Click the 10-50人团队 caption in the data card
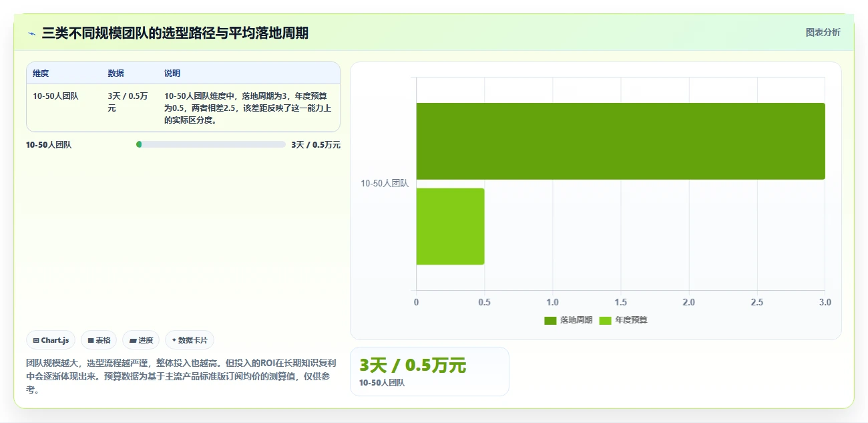The width and height of the screenshot is (868, 423). [382, 383]
